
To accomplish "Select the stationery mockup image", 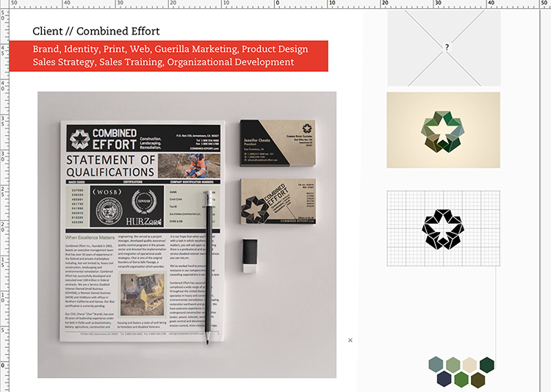I will pyautogui.click(x=187, y=235).
